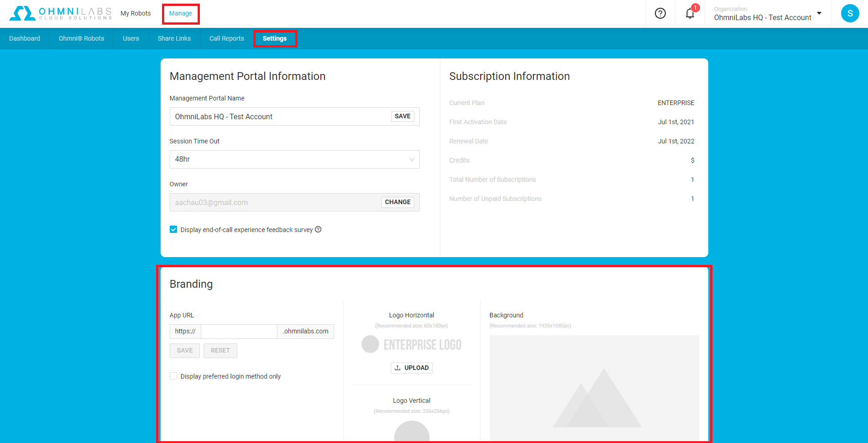Screen dimensions: 868x443
Task: Click the Background image placeholder
Action: tap(594, 388)
